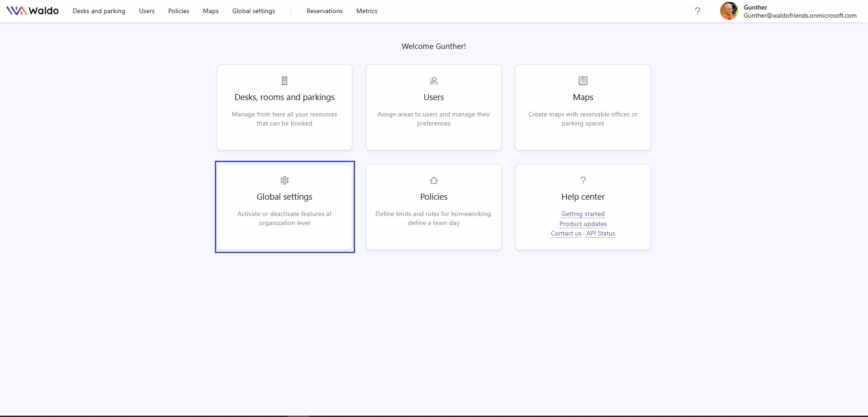
Task: Open the Maps card heading
Action: click(583, 97)
